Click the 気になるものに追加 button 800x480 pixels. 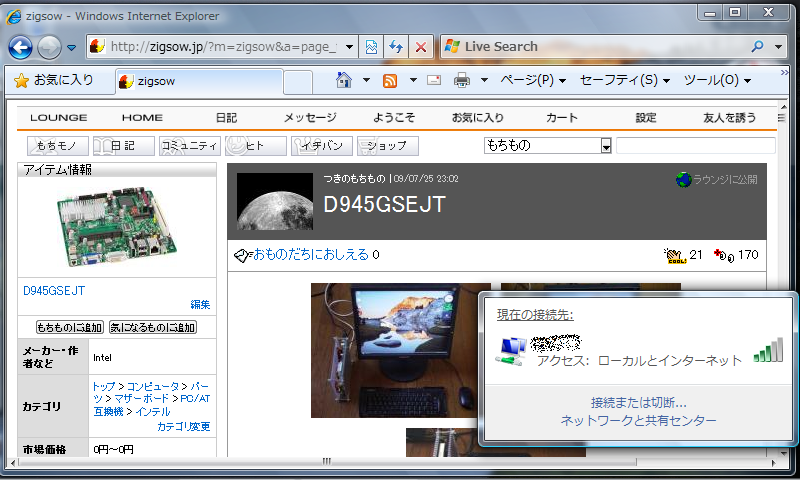pos(153,327)
